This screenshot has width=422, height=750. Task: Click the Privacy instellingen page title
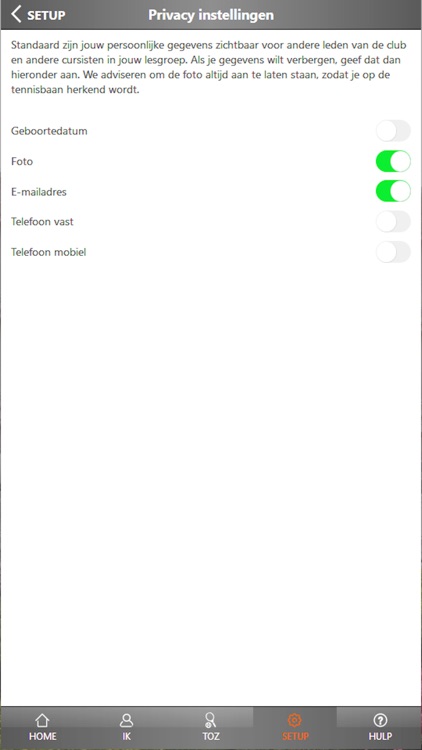point(211,15)
